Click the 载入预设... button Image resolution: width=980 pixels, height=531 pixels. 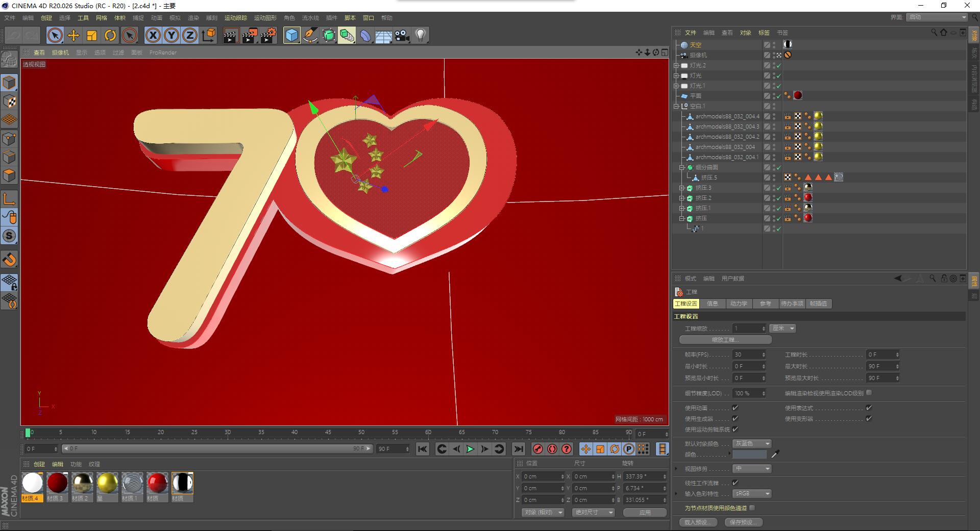[698, 522]
